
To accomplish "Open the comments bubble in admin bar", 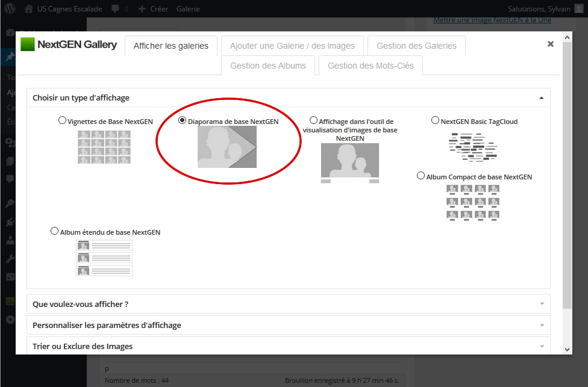I will click(x=116, y=8).
